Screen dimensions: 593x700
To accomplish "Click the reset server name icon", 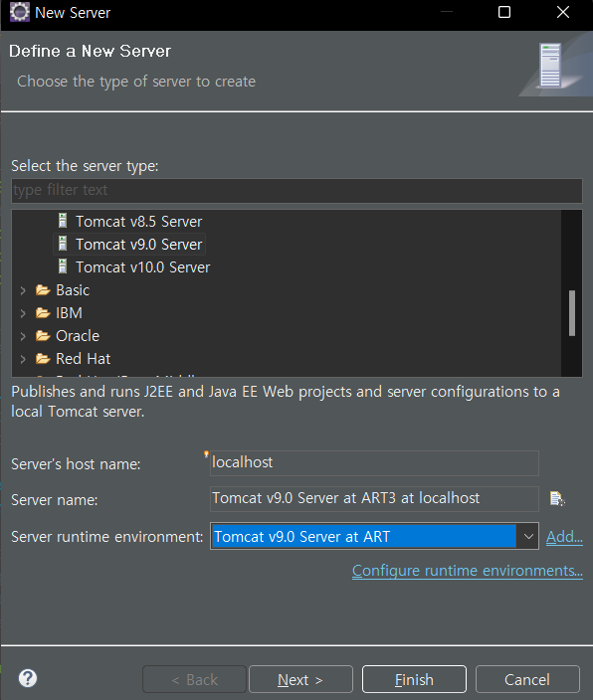I will [557, 499].
